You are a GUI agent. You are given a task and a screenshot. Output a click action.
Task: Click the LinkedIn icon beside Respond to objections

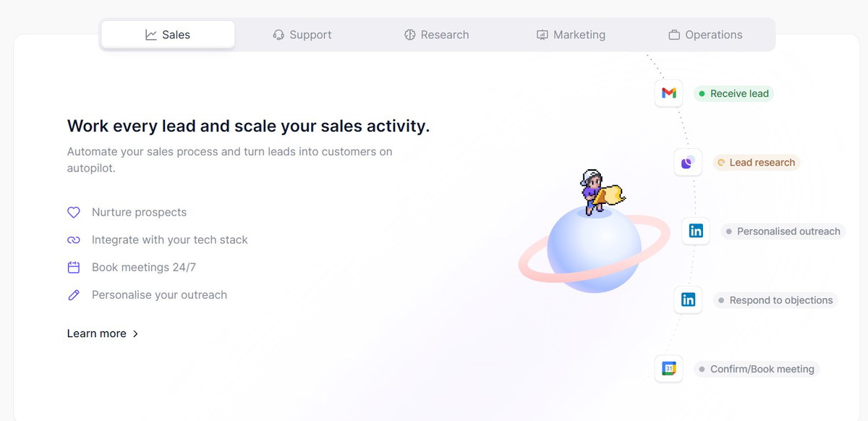[688, 299]
